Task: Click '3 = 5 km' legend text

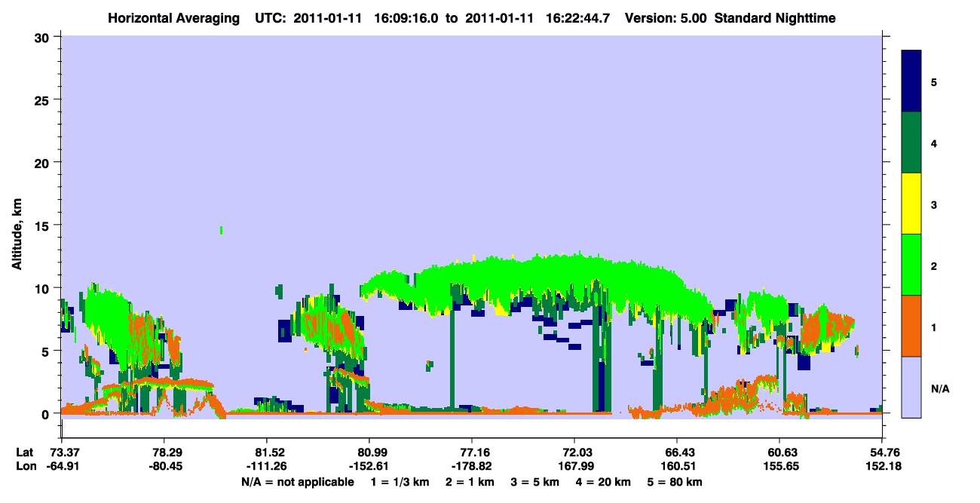Action: (535, 482)
